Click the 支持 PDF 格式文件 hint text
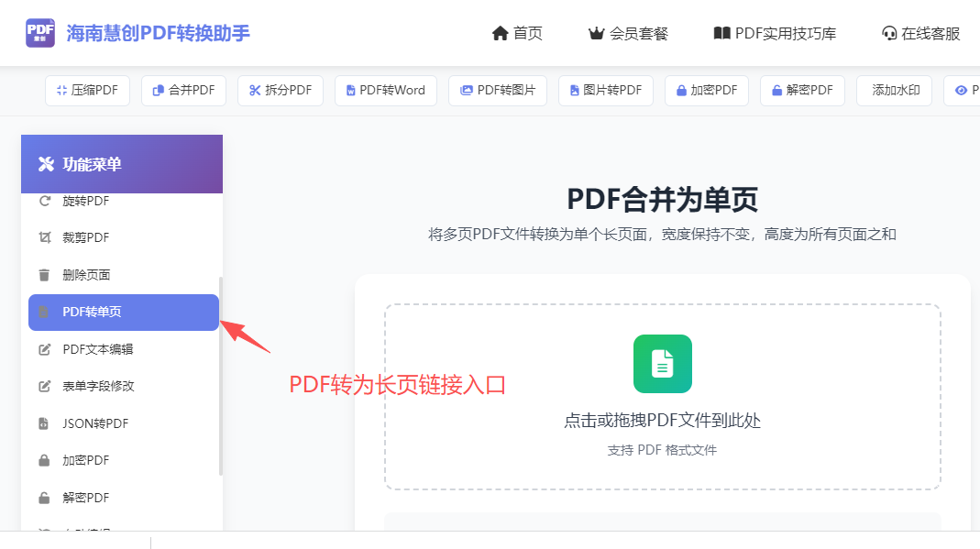This screenshot has height=549, width=980. (x=663, y=450)
